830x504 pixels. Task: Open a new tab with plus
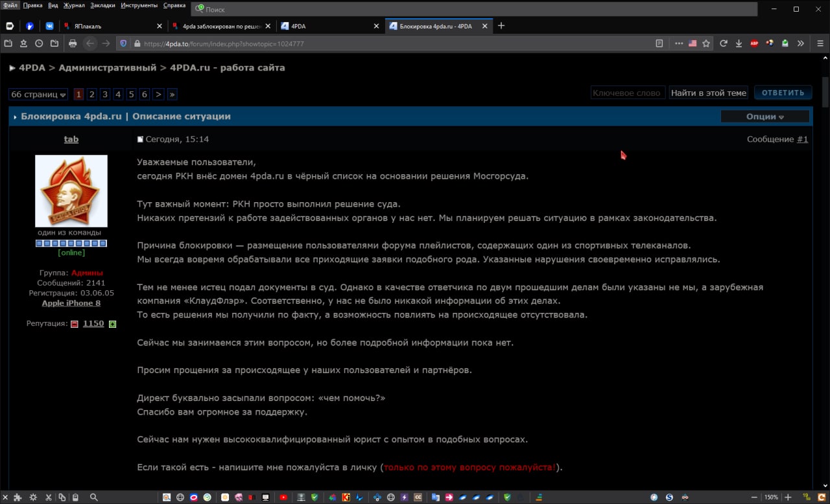point(501,26)
